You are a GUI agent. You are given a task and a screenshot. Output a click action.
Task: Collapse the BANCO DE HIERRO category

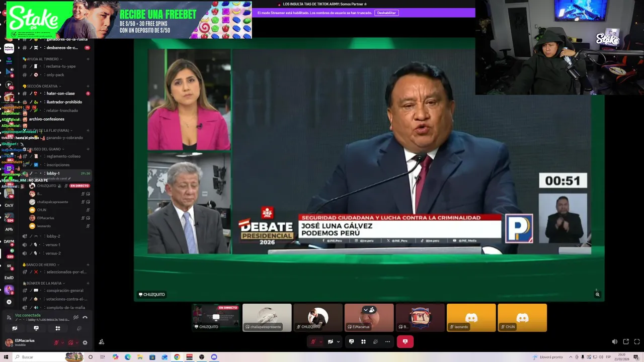pyautogui.click(x=41, y=265)
